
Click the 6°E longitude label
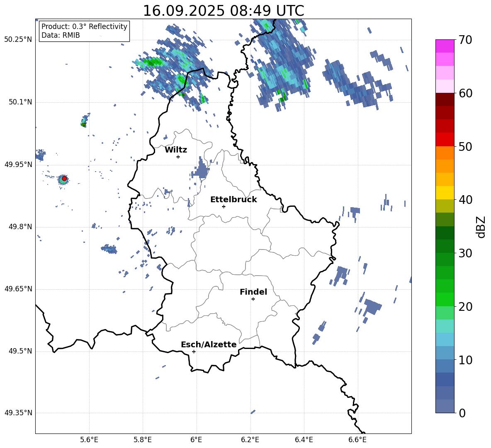(x=196, y=440)
